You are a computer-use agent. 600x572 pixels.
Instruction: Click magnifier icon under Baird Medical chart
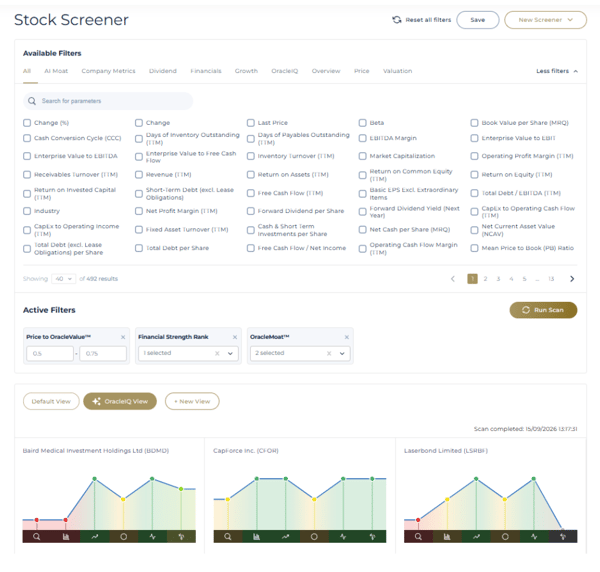pos(37,537)
